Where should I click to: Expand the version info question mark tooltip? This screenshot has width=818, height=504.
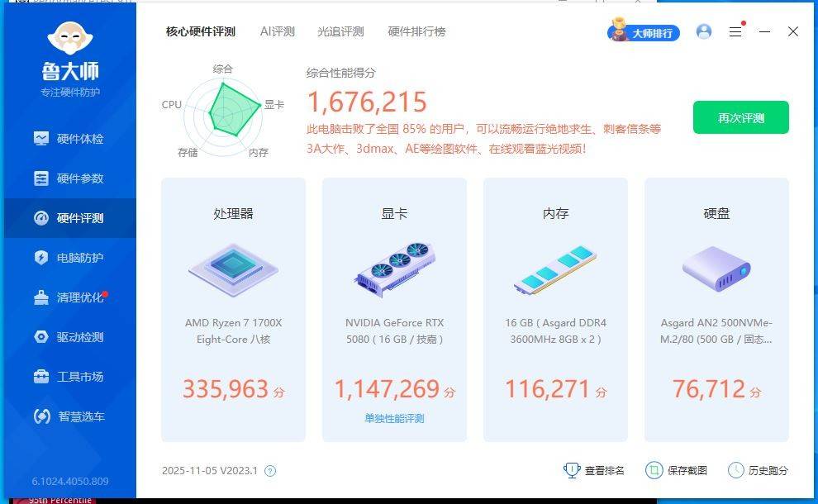point(270,469)
